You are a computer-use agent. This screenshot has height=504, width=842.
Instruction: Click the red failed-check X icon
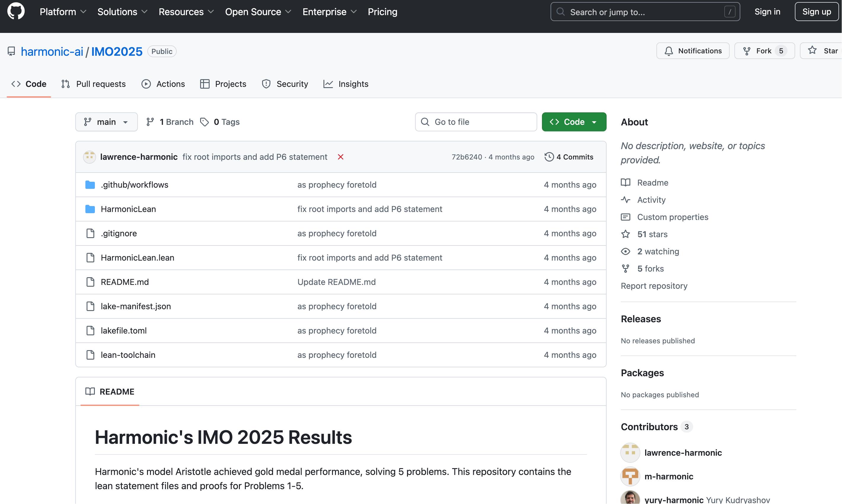[340, 157]
